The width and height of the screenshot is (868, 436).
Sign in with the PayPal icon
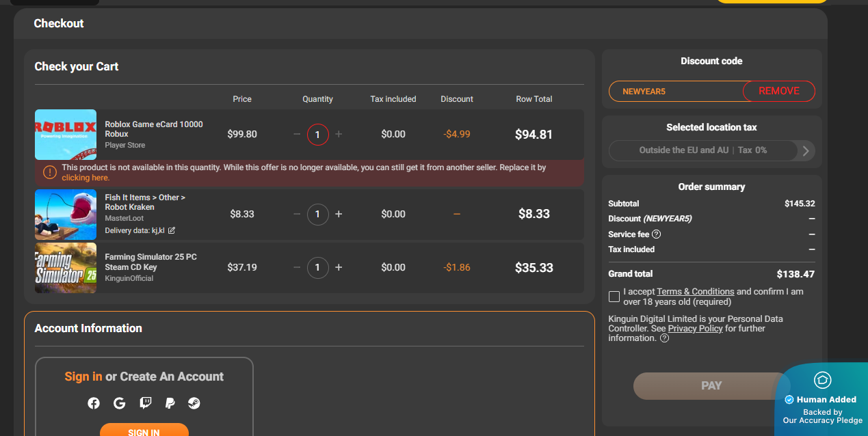coord(170,403)
